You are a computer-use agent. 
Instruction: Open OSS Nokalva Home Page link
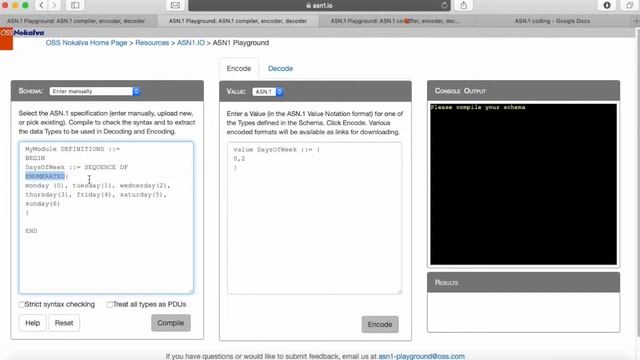tap(86, 43)
